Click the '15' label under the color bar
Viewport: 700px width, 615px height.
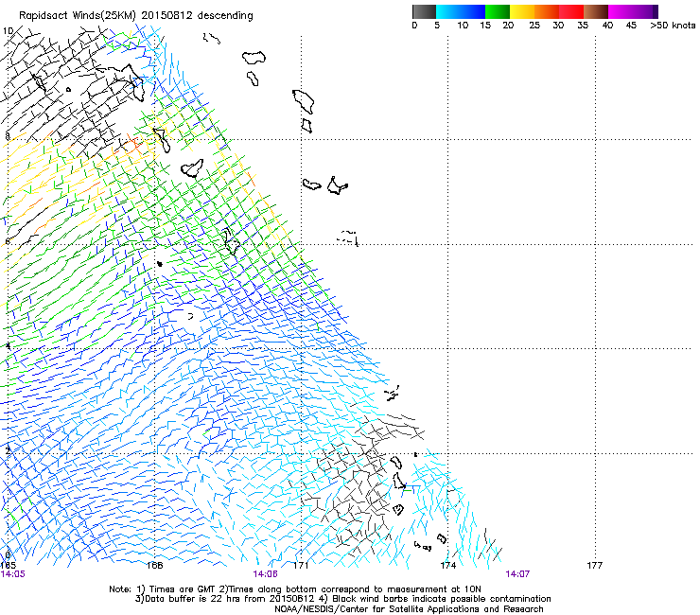tap(485, 26)
